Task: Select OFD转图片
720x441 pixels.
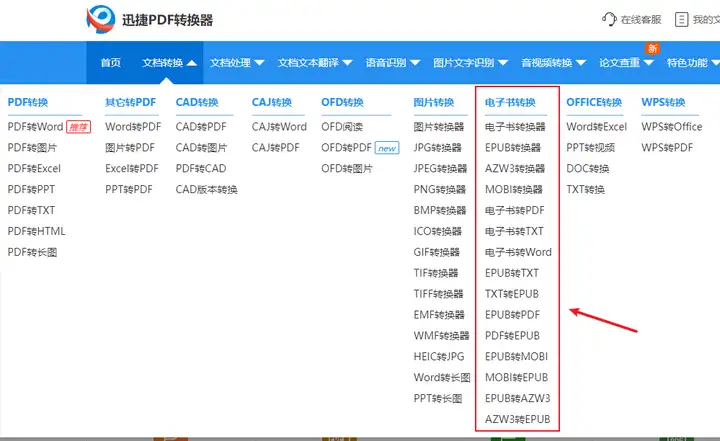Action: pyautogui.click(x=347, y=169)
